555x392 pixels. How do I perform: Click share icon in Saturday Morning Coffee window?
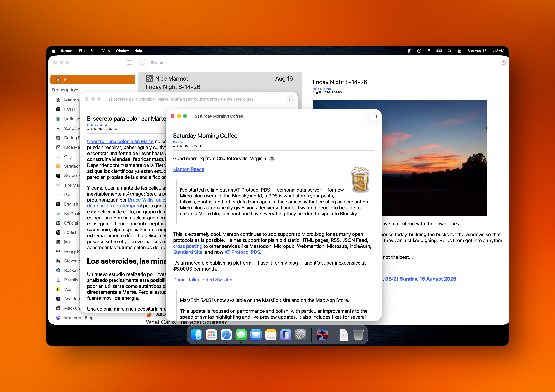pos(375,116)
